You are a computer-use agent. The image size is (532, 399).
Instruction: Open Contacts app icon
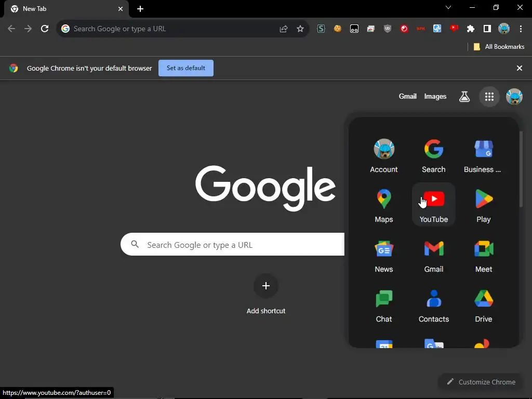click(x=434, y=304)
